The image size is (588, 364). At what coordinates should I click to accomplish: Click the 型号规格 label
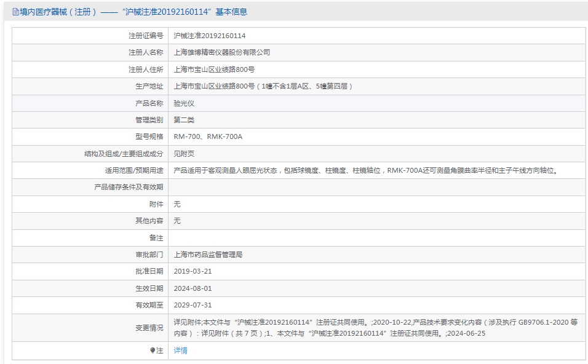[149, 137]
